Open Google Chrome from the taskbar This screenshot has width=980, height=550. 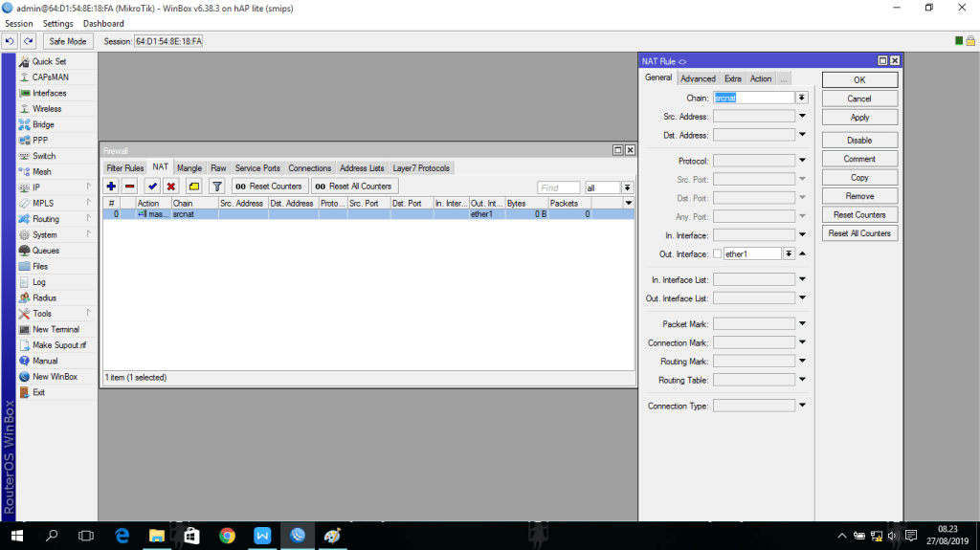(x=227, y=536)
